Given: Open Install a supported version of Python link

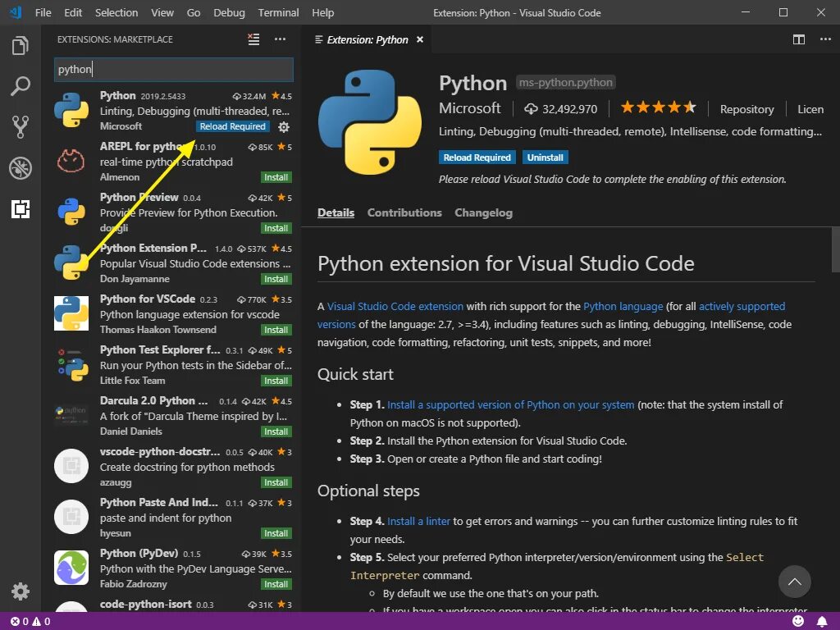Looking at the screenshot, I should tap(510, 405).
